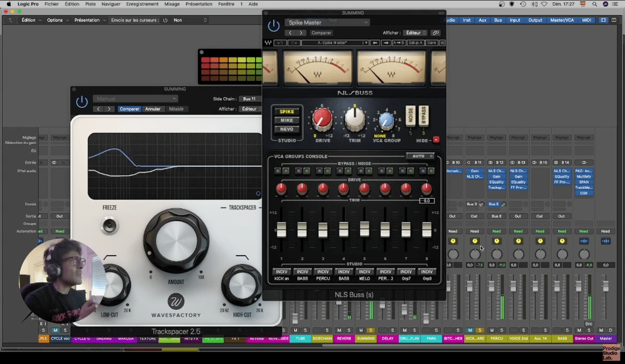Screen dimensions: 625x364
Task: Open the Mixage menu
Action: pyautogui.click(x=172, y=4)
